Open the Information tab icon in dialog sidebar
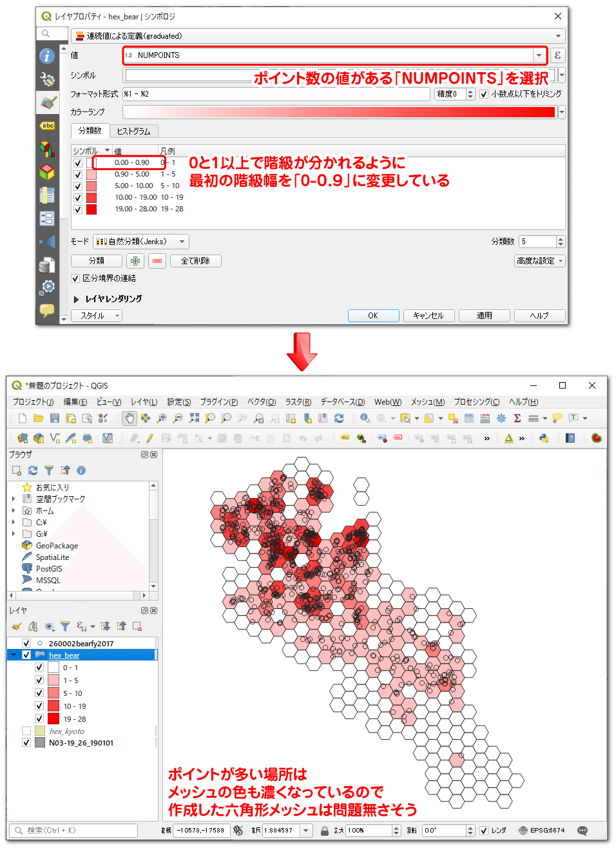Viewport: 616px width, 848px height. (x=47, y=56)
